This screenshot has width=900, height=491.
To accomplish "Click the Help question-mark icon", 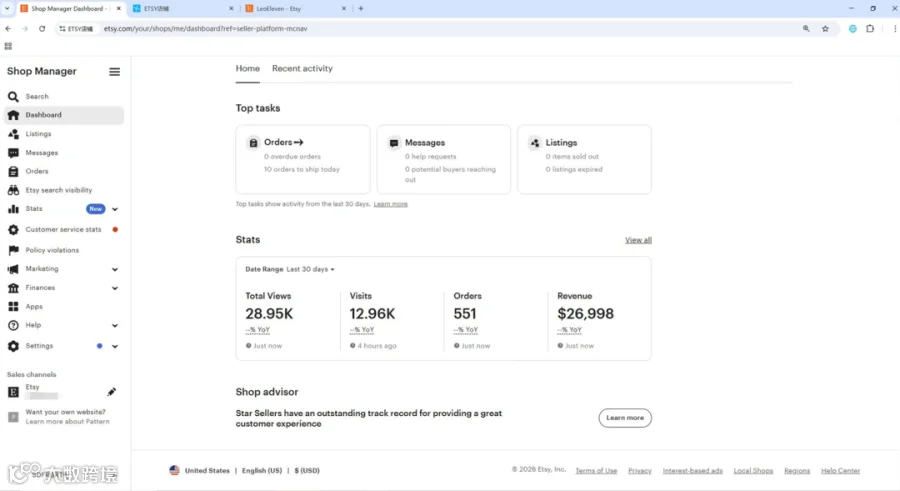I will click(x=13, y=325).
